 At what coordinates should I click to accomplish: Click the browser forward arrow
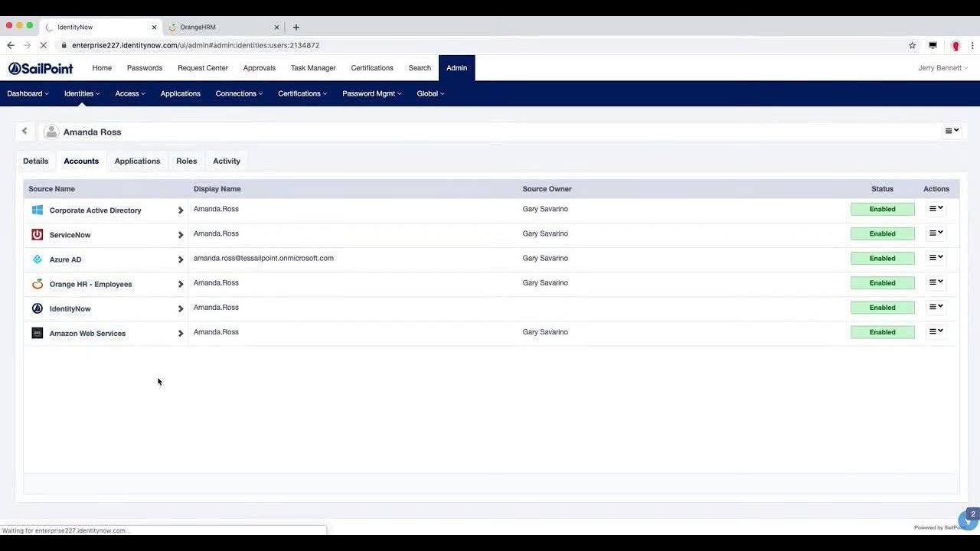pyautogui.click(x=27, y=45)
